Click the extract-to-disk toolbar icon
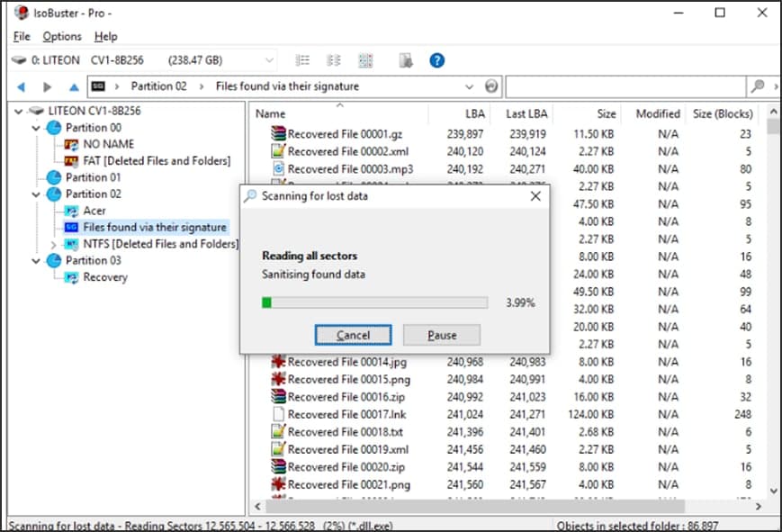 tap(406, 60)
